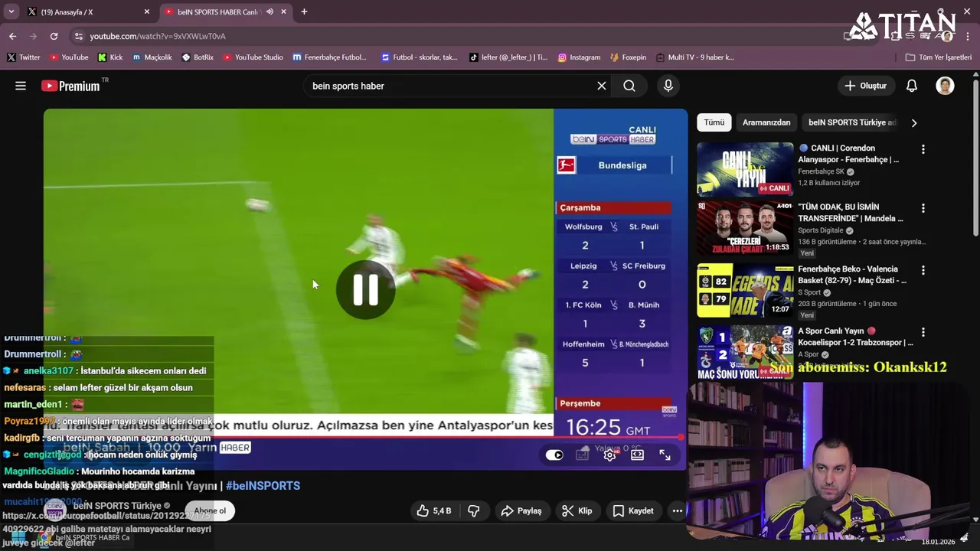Open YouTube Studio bookmark
This screenshot has height=551, width=980.
253,57
